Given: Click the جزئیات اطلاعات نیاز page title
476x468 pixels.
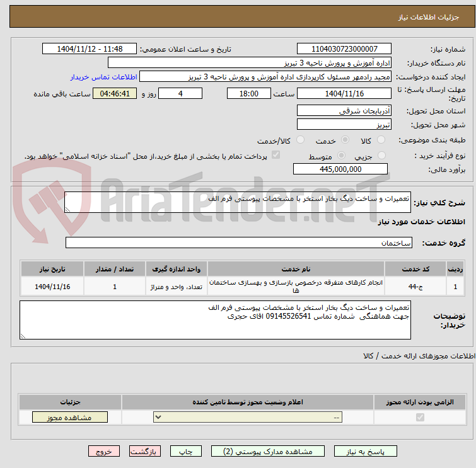Looking at the screenshot, I should [x=428, y=17].
